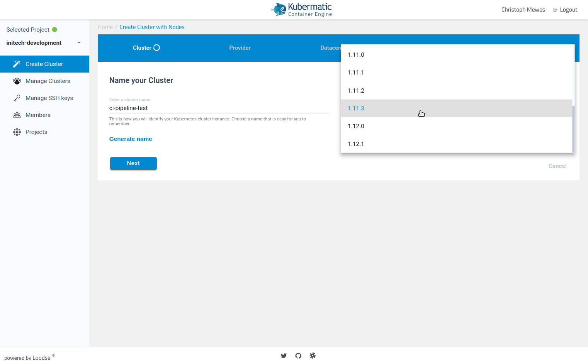
Task: Click the Name your Cluster heading
Action: pyautogui.click(x=141, y=80)
